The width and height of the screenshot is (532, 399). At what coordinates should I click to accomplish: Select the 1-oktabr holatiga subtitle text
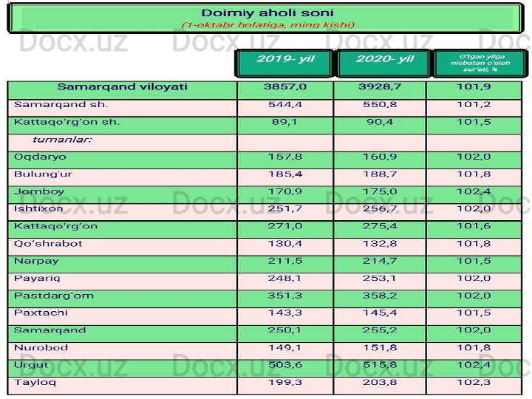pyautogui.click(x=267, y=25)
